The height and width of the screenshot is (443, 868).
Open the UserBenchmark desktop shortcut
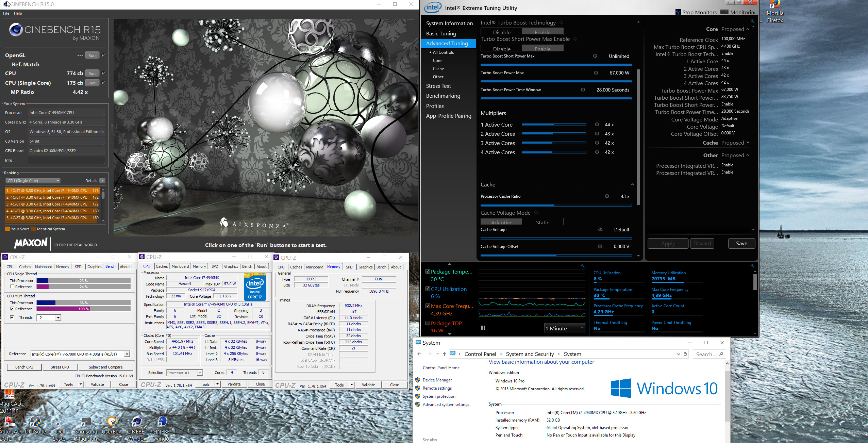coord(112,425)
